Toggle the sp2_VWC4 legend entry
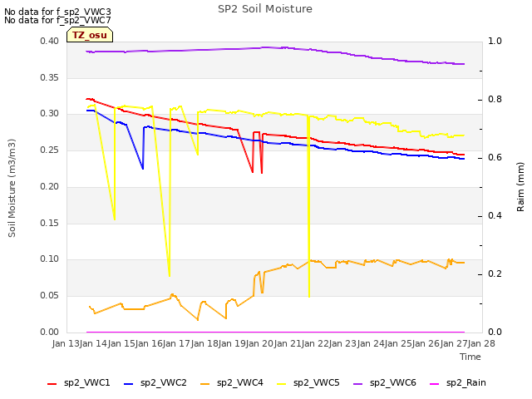 232,383
